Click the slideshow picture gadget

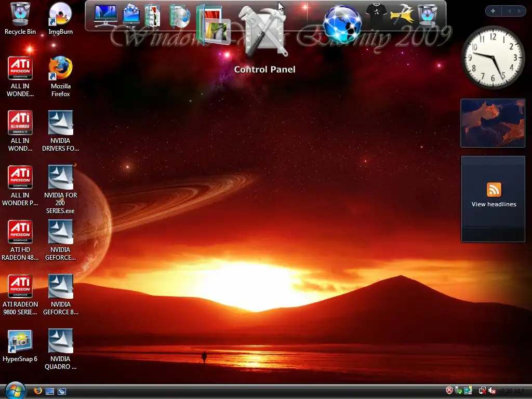point(493,123)
